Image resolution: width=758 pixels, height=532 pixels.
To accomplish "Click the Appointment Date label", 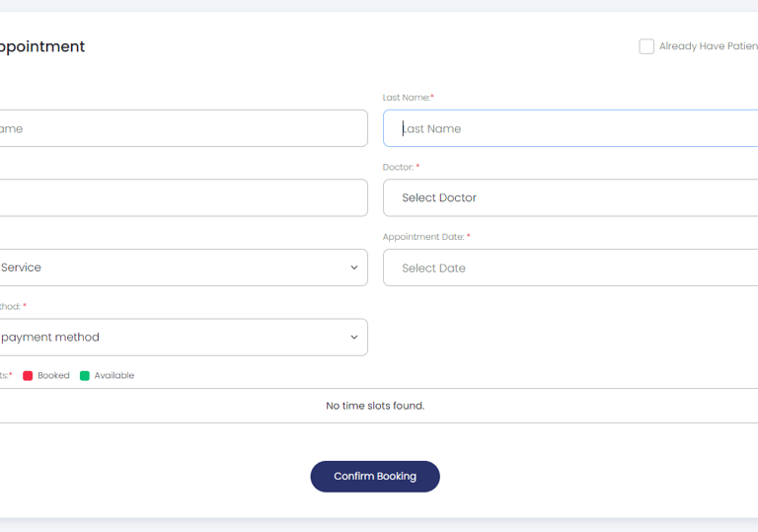I will pos(423,237).
